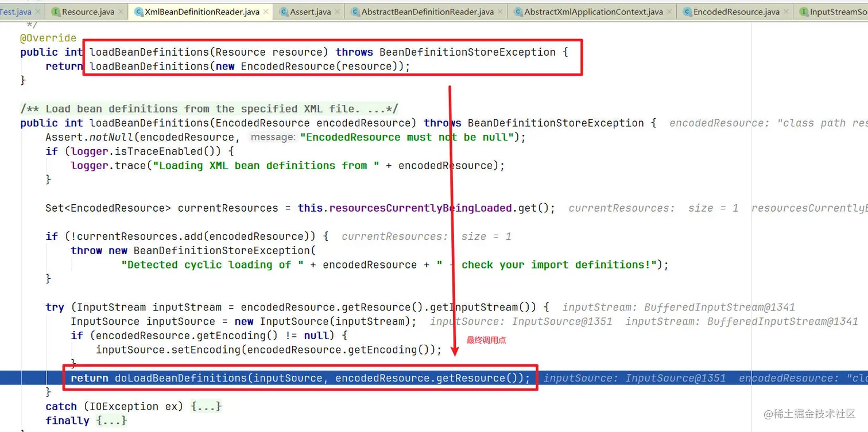Image resolution: width=868 pixels, height=432 pixels.
Task: Click the 'inputStream: BufferedInputStream@1341' debug hint on try line
Action: coord(679,308)
